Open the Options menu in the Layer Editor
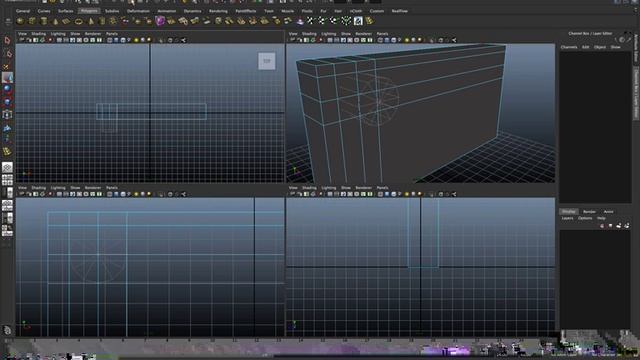Screen dimensions: 640x360 (x=584, y=218)
